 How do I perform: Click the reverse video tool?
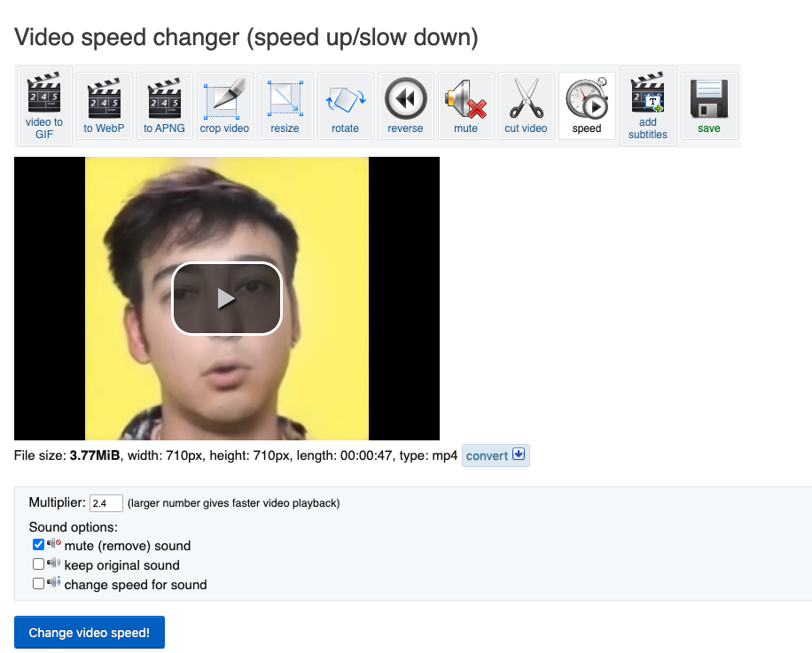[x=405, y=105]
